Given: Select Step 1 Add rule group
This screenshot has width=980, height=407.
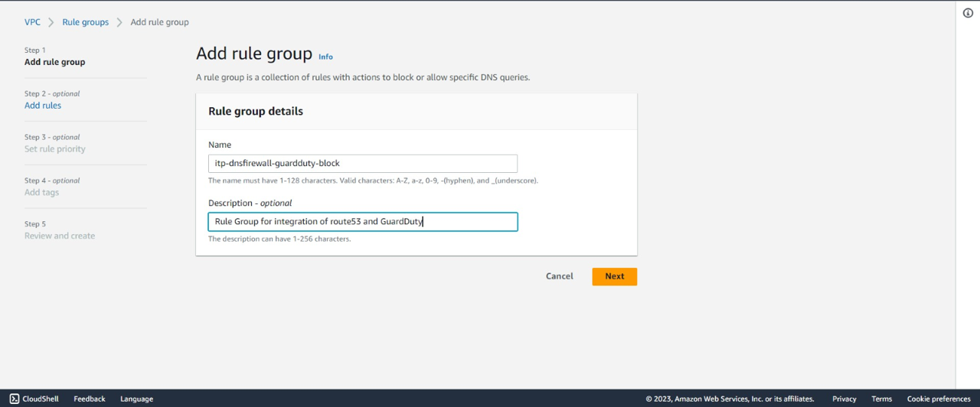Looking at the screenshot, I should tap(54, 62).
